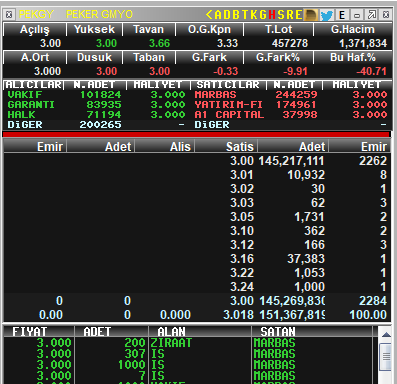Click the PEKGY ticker symbol

[36, 14]
